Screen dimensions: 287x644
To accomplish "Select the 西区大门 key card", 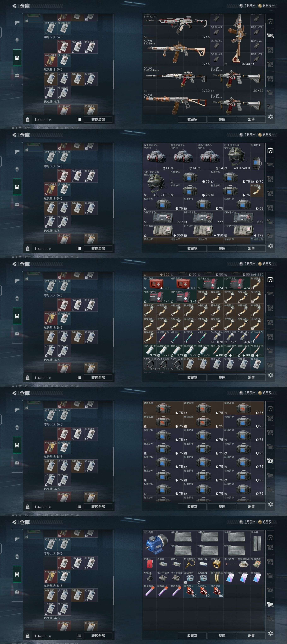I will click(217, 364).
